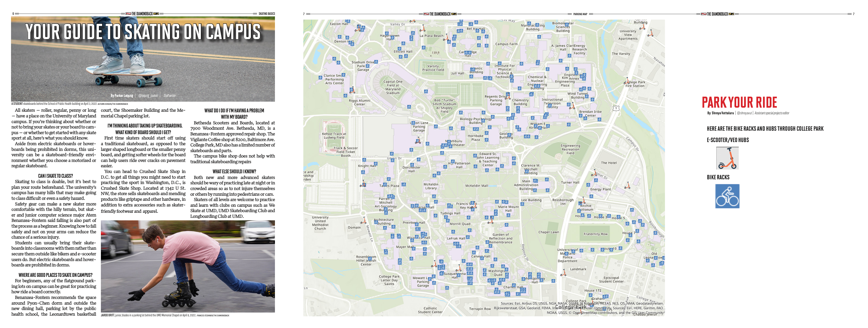Click the Diamondback logo above skating article
The image size is (868, 328).
[x=142, y=14]
